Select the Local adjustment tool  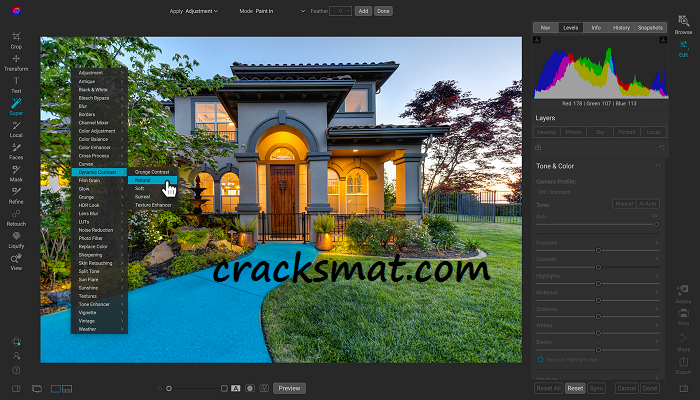tap(16, 129)
